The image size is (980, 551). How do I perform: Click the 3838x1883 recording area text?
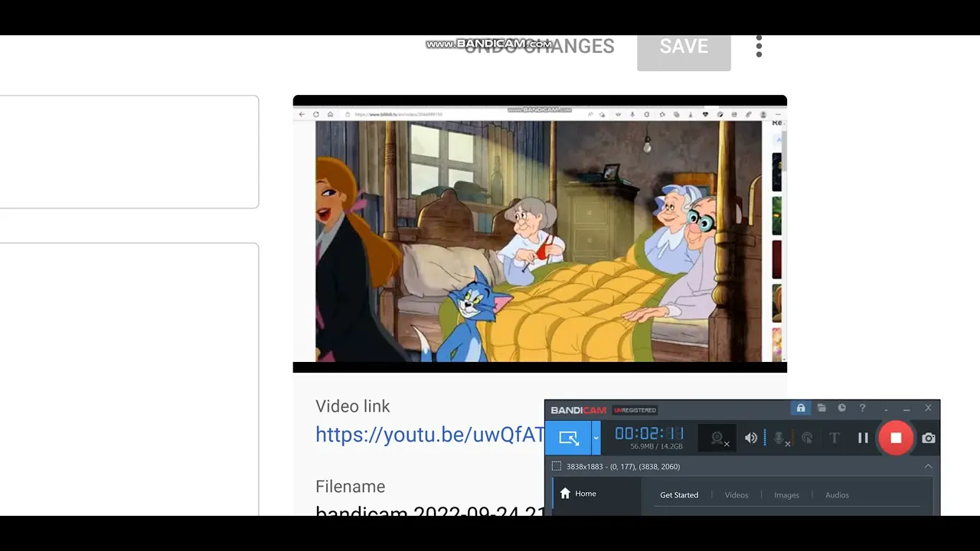pyautogui.click(x=623, y=466)
